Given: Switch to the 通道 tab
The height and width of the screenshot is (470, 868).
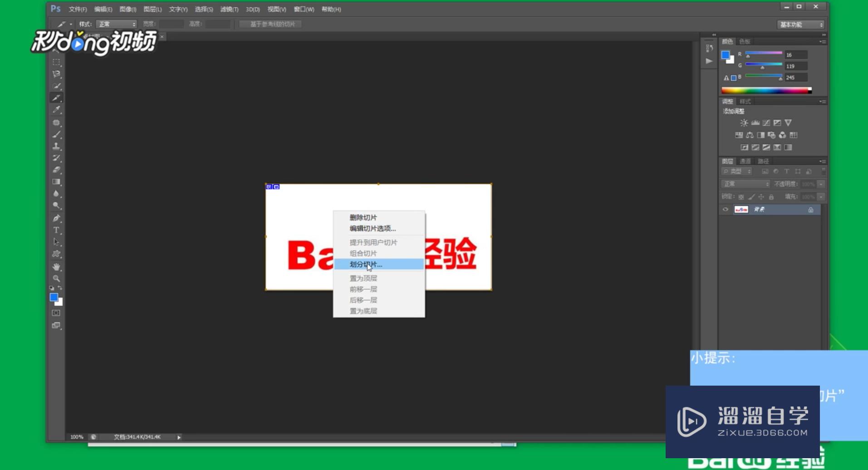Looking at the screenshot, I should click(745, 162).
